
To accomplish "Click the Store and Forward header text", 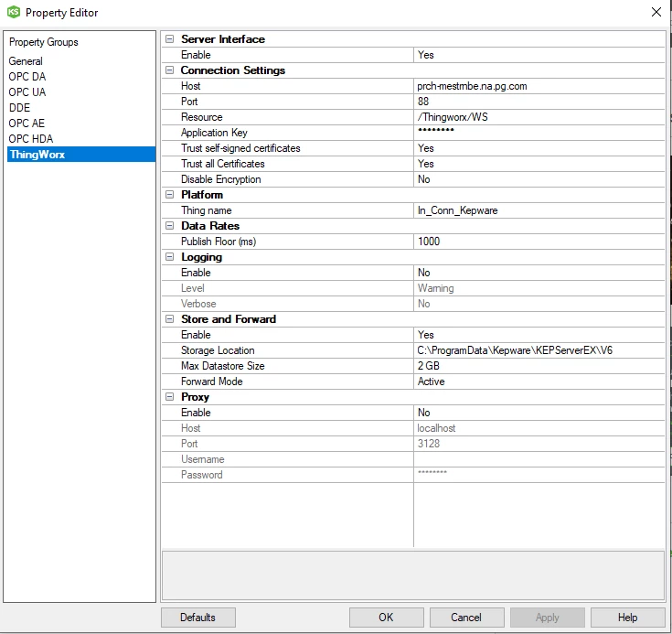I will tap(229, 318).
